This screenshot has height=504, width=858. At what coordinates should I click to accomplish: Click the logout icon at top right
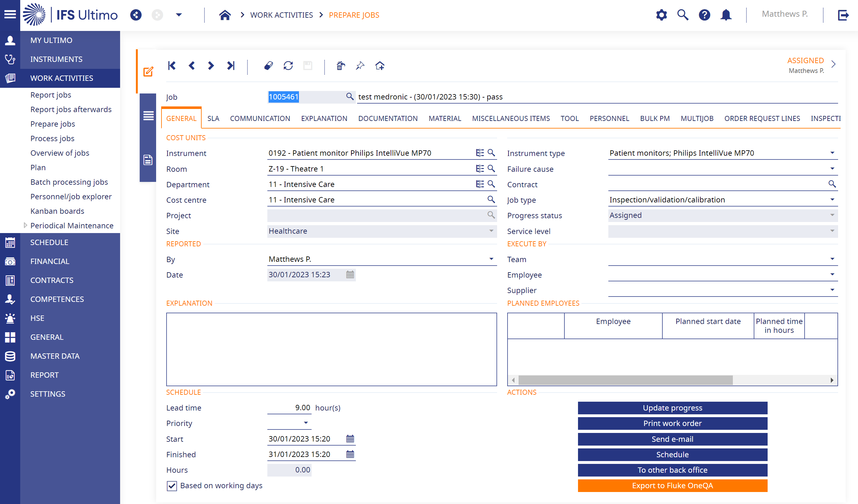[x=843, y=15]
